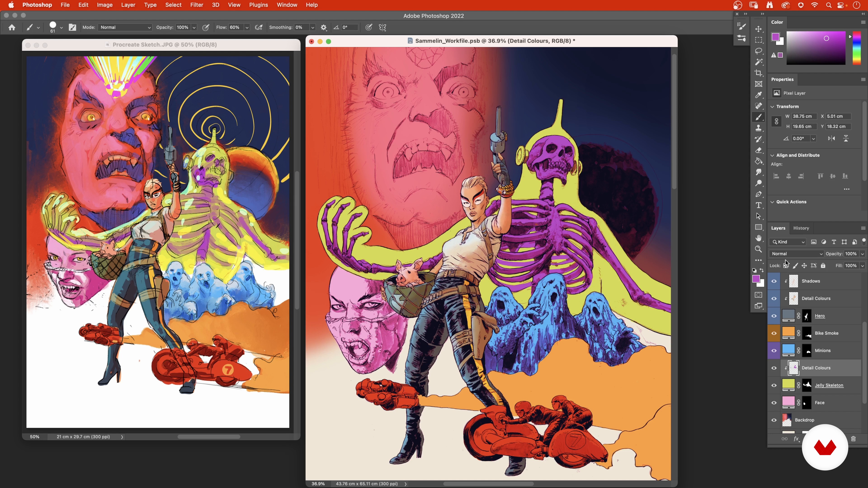
Task: Select the Clone Stamp tool
Action: (759, 128)
